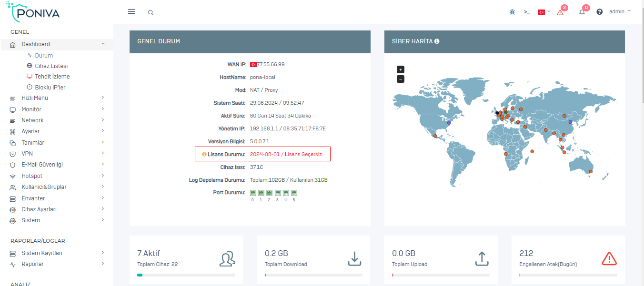Screen dimensions: 644x286
Task: Expand the Hotspot menu chevron
Action: click(x=103, y=176)
